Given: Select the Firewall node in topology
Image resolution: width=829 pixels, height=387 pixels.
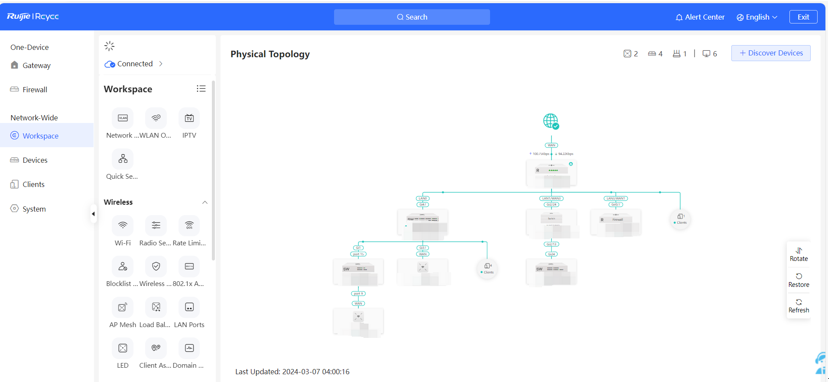Looking at the screenshot, I should coord(615,222).
